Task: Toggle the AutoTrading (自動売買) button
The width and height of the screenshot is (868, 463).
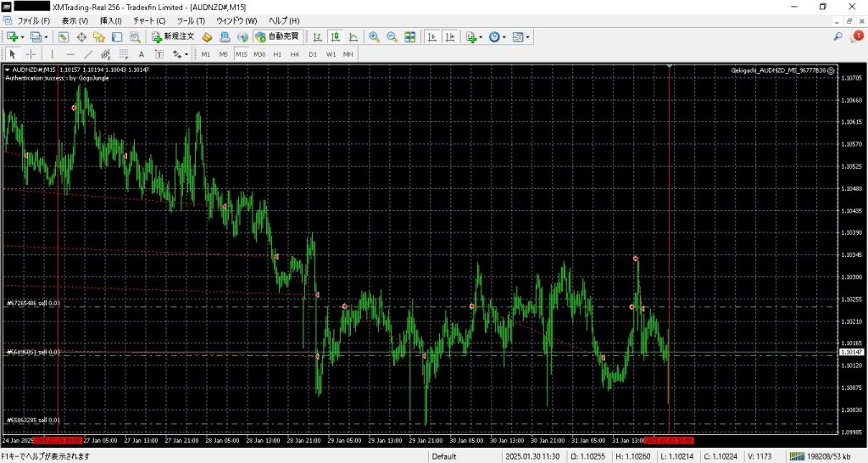Action: pyautogui.click(x=276, y=36)
